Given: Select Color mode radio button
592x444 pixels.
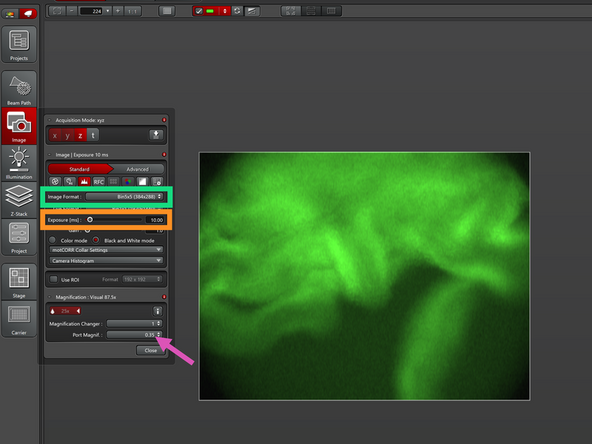Looking at the screenshot, I should (x=52, y=240).
